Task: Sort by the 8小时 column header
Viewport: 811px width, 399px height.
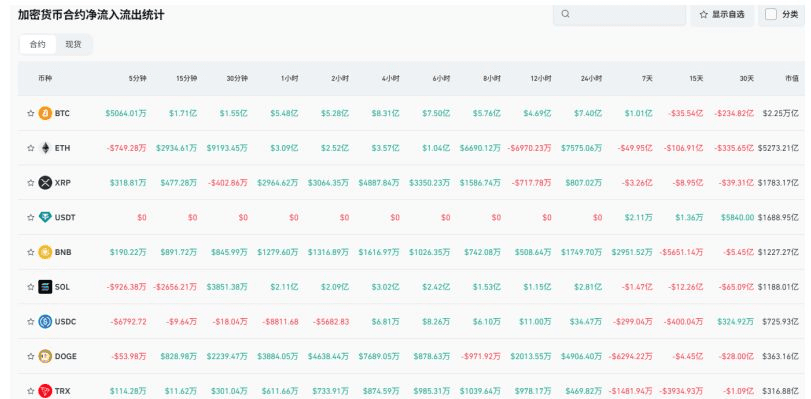Action: 492,79
